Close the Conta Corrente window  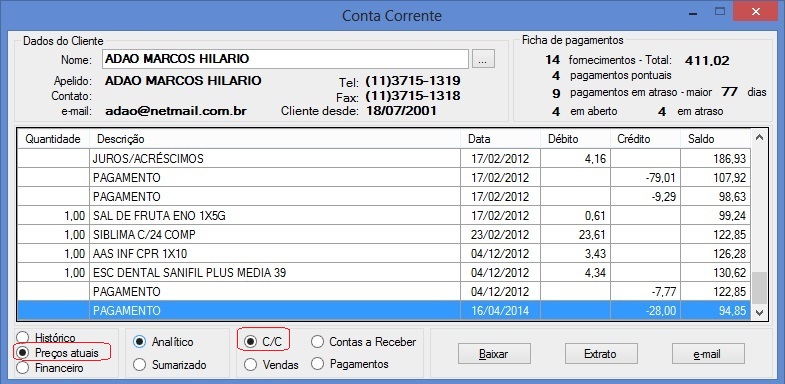755,11
